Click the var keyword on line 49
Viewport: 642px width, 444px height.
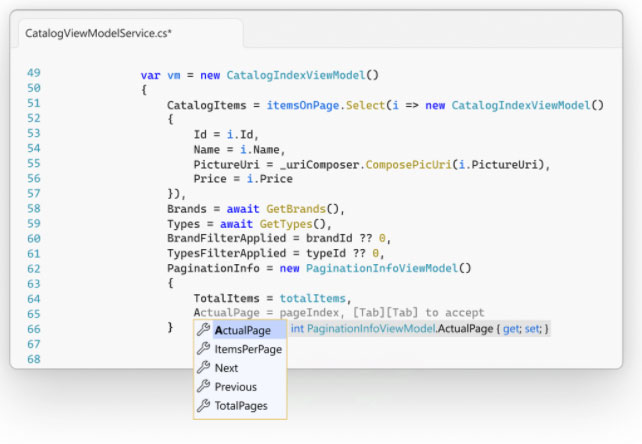[150, 74]
